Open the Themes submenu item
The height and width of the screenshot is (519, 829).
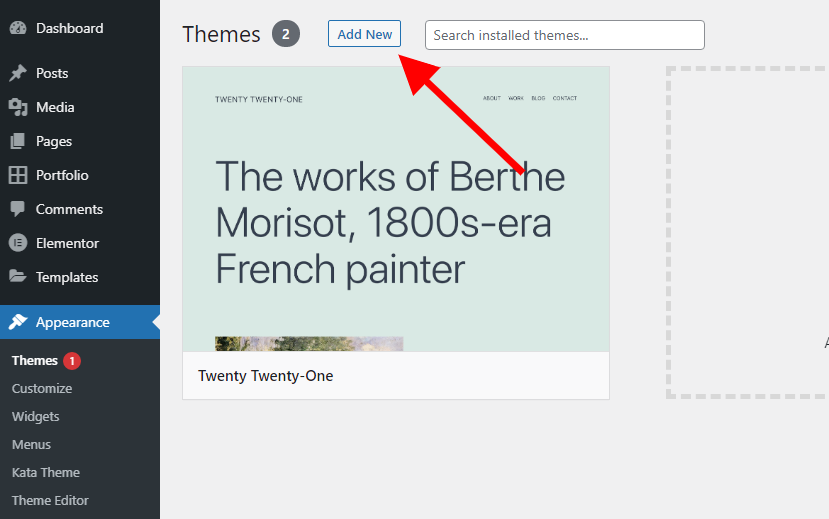pos(35,360)
